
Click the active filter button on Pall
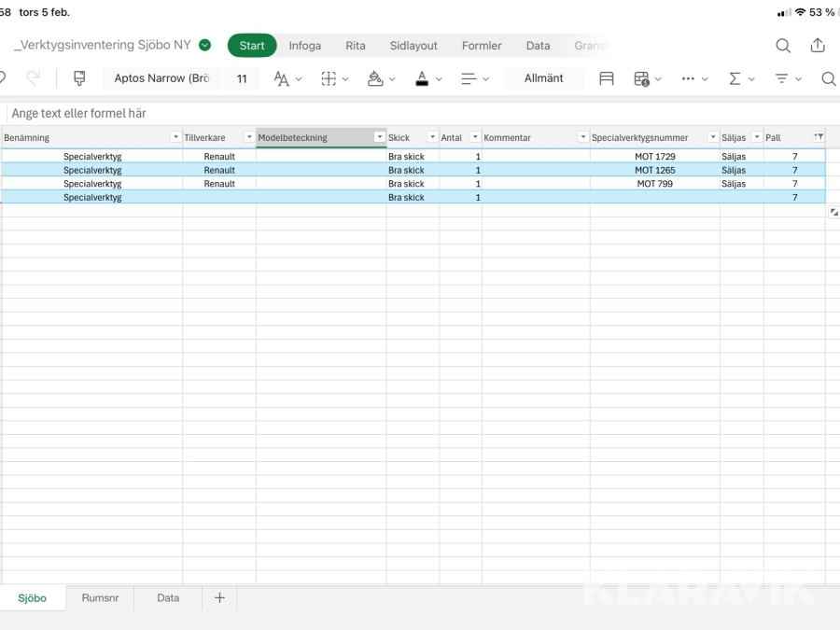819,137
